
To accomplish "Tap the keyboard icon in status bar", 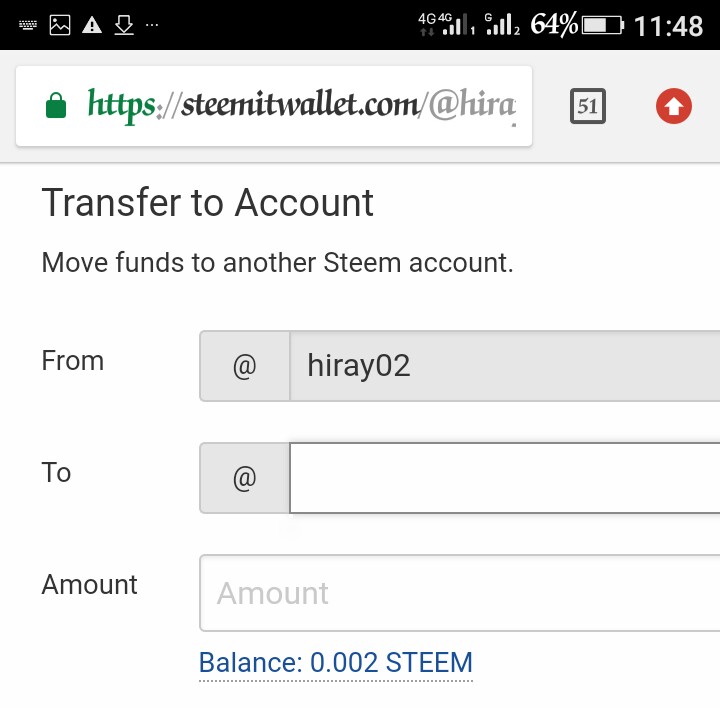I will click(28, 25).
